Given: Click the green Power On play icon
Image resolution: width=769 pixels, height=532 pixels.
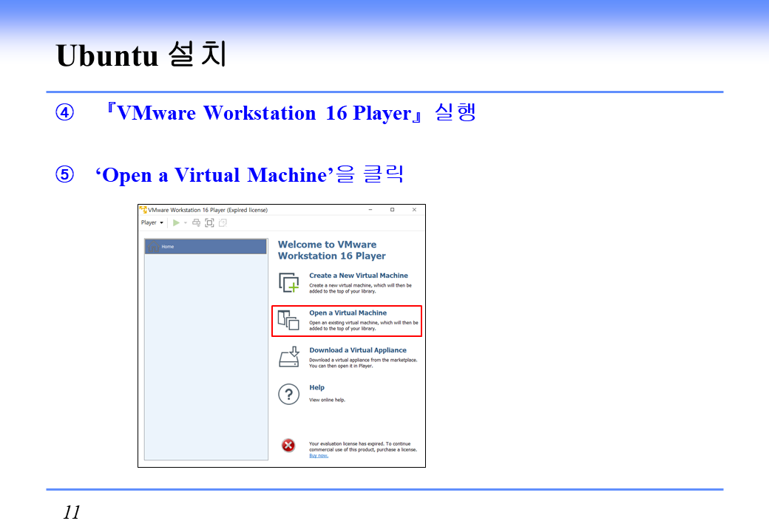Looking at the screenshot, I should click(x=176, y=222).
